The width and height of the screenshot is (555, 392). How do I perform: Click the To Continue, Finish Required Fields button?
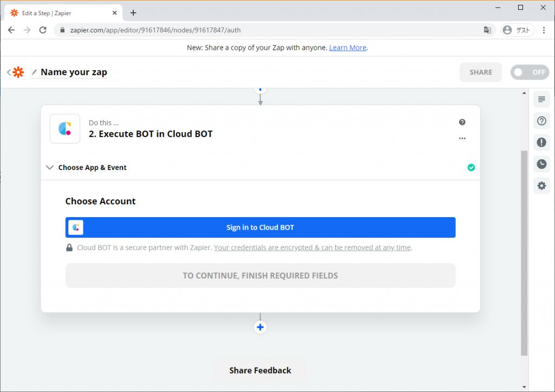point(260,276)
